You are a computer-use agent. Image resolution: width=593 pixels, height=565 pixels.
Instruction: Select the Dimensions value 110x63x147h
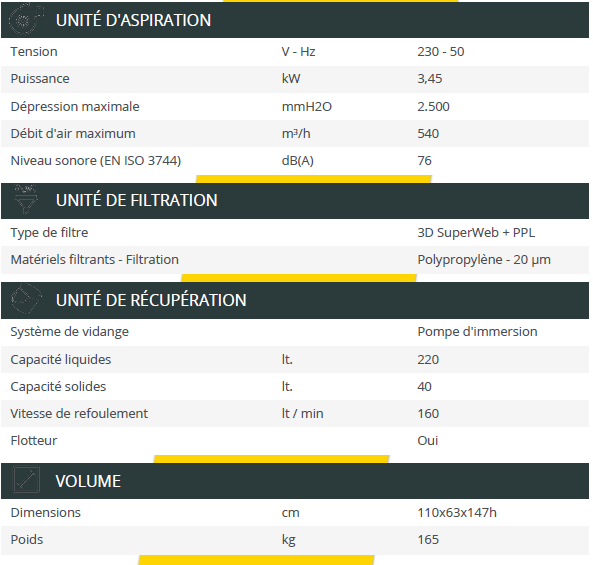click(457, 512)
